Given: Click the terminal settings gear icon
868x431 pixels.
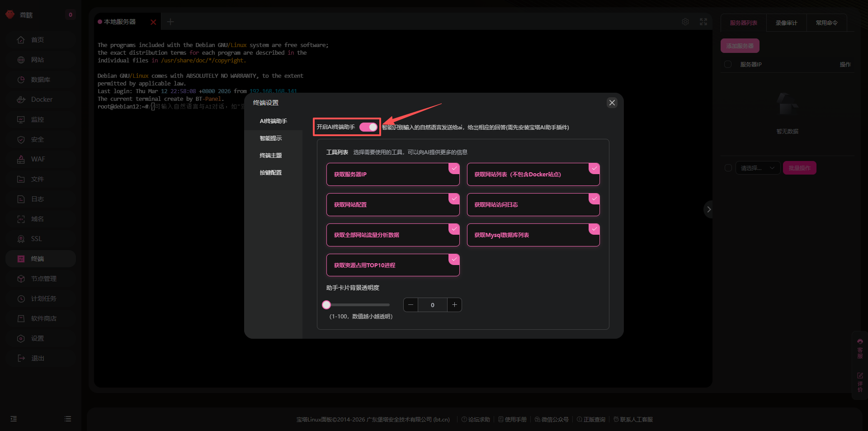Looking at the screenshot, I should (685, 22).
